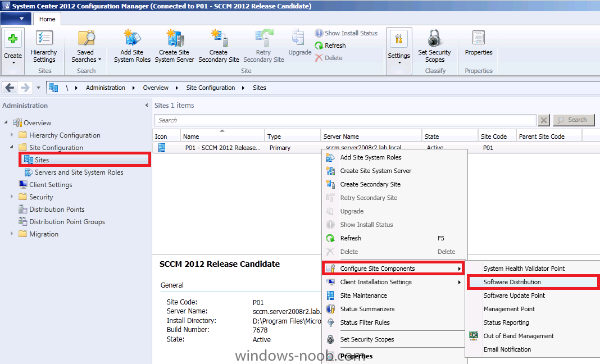Collapse the Overview tree node

6,122
